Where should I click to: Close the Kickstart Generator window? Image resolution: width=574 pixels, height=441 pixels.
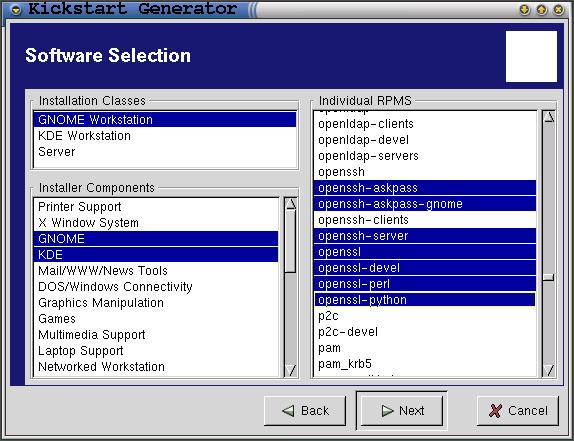[x=558, y=10]
